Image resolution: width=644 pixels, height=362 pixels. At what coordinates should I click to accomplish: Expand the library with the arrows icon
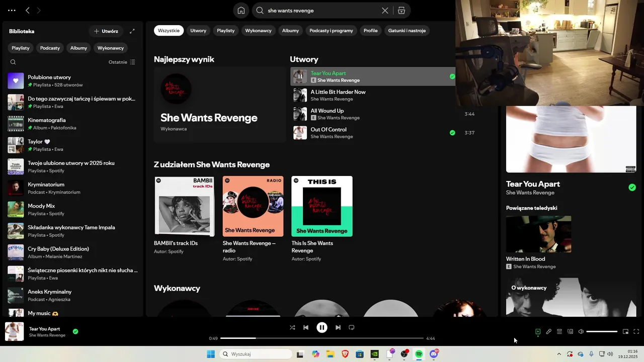tap(132, 31)
